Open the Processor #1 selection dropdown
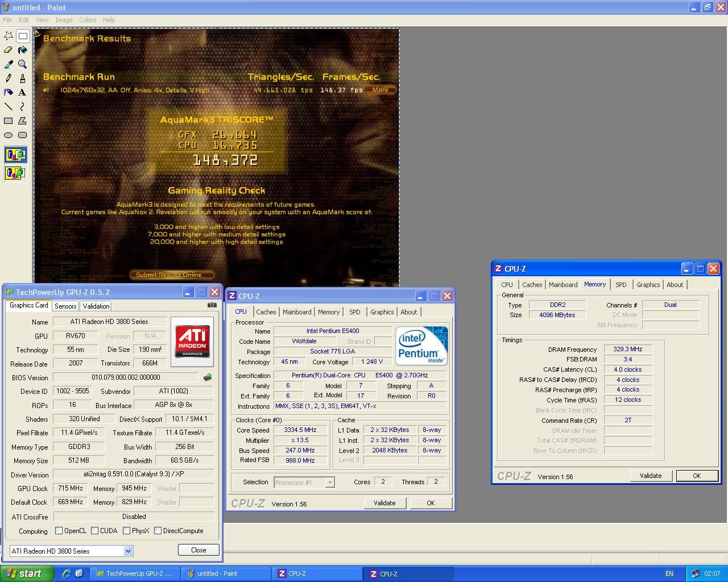Viewport: 728px width, 582px height. 330,483
